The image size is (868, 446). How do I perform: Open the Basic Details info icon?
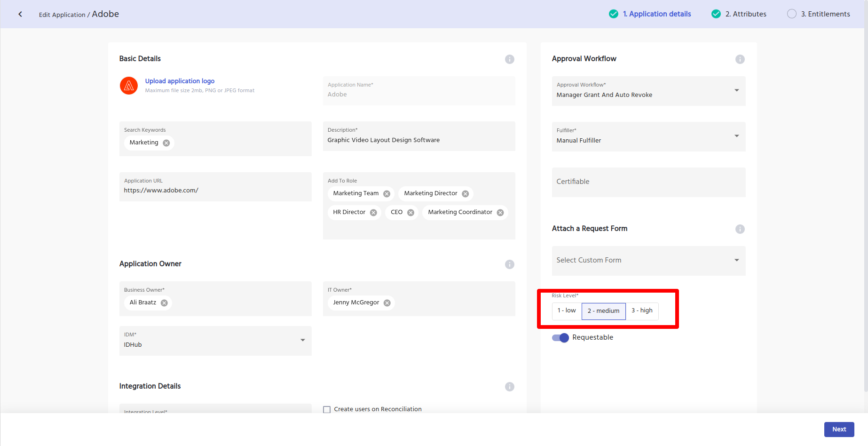(x=509, y=59)
